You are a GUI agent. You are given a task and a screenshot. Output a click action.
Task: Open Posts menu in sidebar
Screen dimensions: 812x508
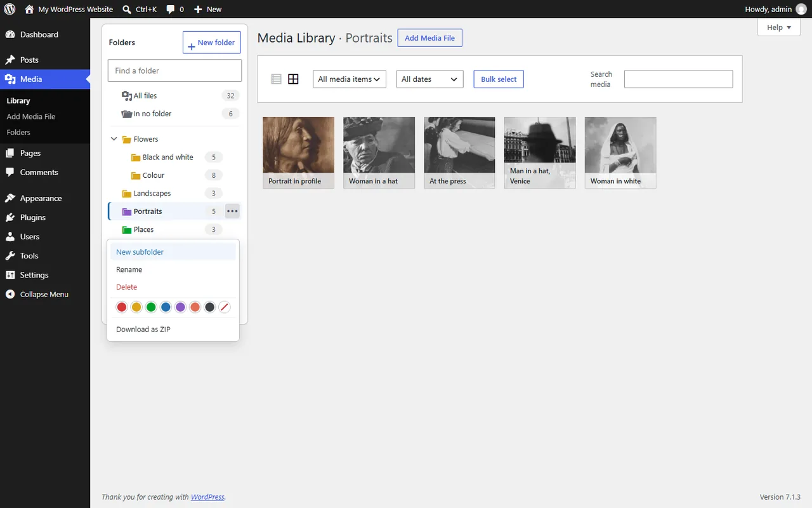(45, 60)
